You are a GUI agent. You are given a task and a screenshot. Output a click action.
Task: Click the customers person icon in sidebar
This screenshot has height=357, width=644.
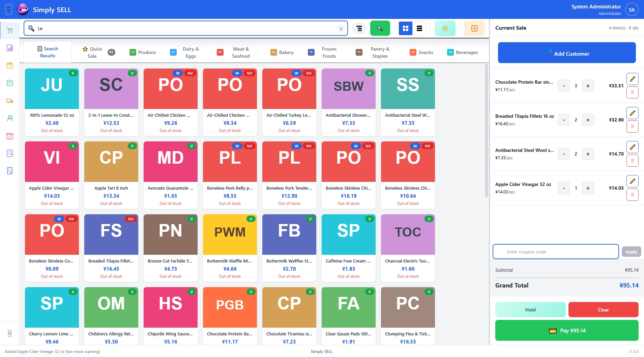(10, 118)
